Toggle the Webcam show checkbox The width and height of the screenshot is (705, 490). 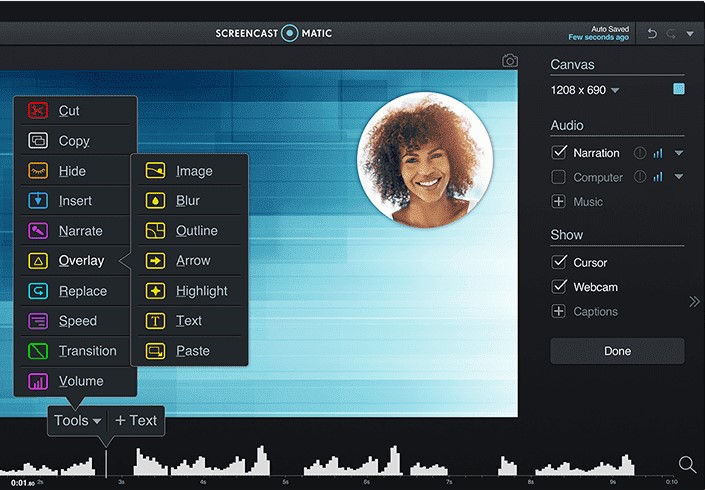(x=558, y=286)
